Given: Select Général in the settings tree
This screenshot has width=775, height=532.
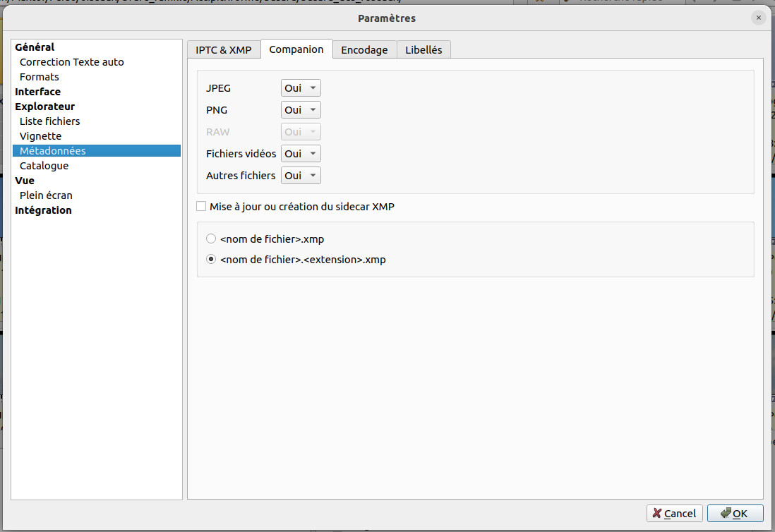Looking at the screenshot, I should coord(35,47).
